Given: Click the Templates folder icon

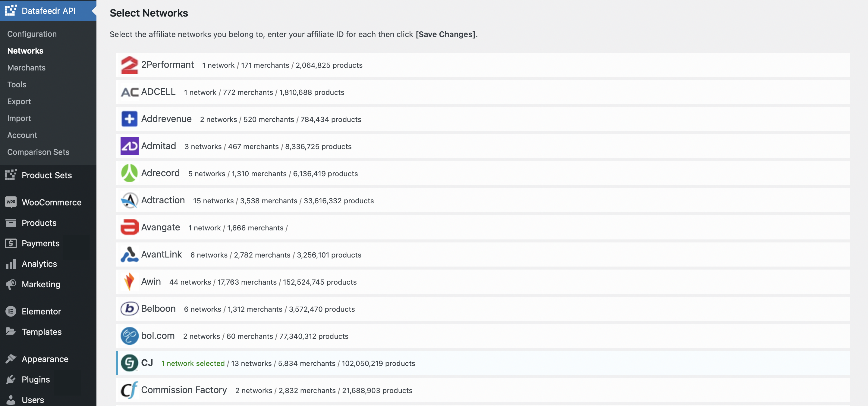Looking at the screenshot, I should [11, 332].
